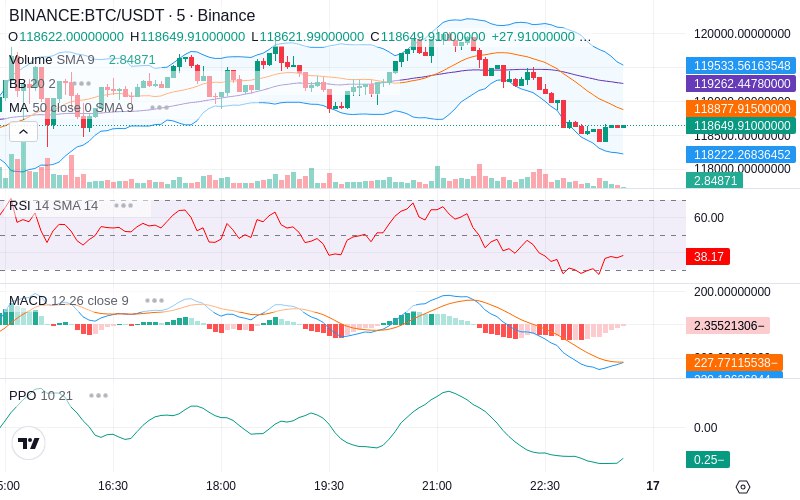
Task: Open more options for RSI 14 indicator
Action: point(123,206)
